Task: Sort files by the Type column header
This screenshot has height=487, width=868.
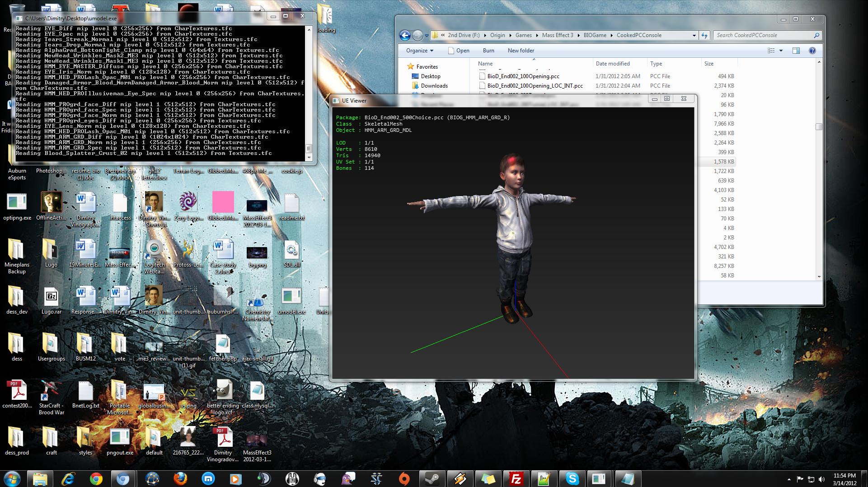Action: tap(673, 64)
